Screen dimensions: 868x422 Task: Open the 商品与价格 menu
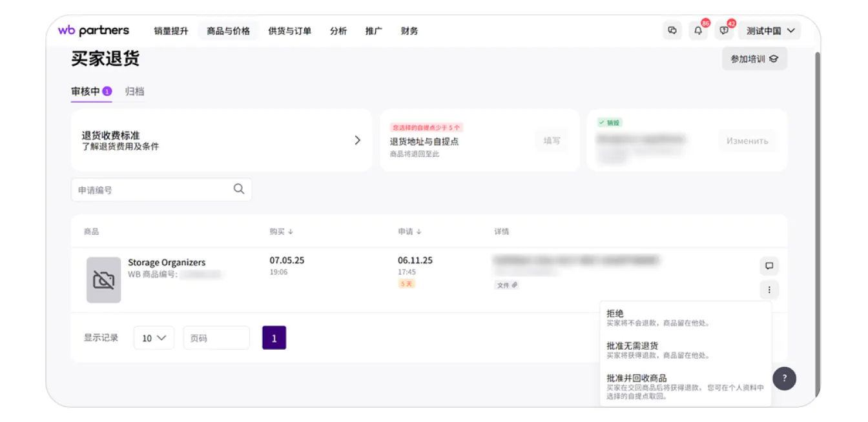point(228,31)
